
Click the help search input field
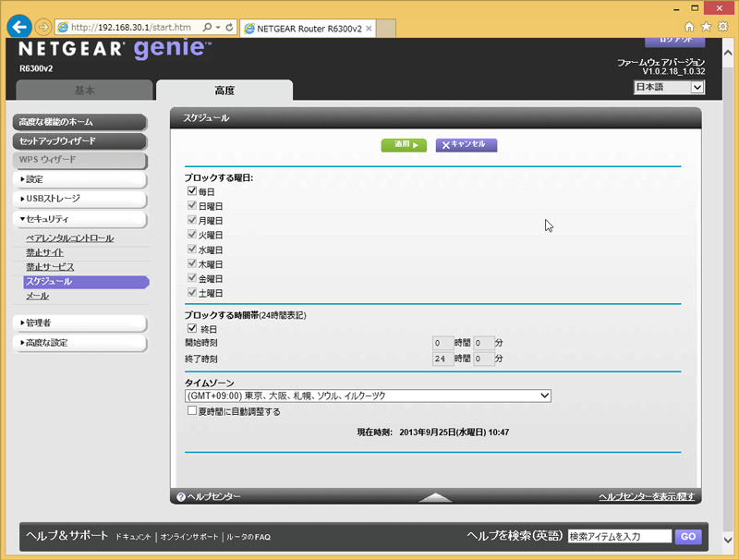click(619, 536)
